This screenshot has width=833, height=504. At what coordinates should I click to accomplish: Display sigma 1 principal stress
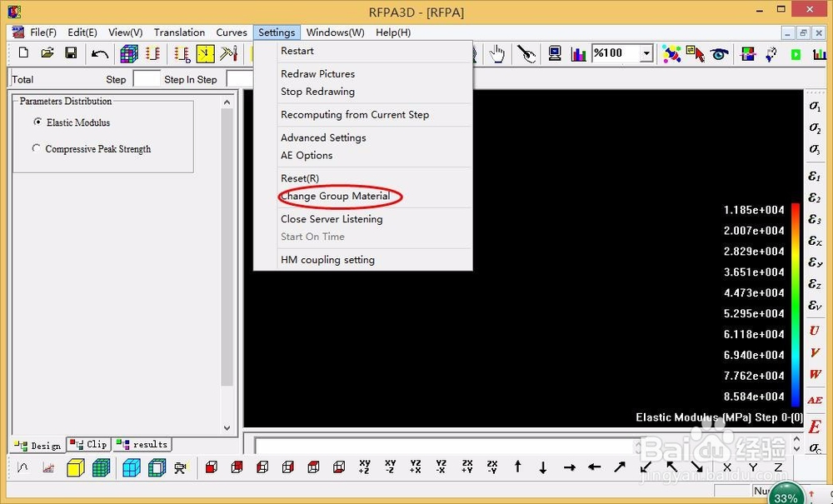(815, 107)
